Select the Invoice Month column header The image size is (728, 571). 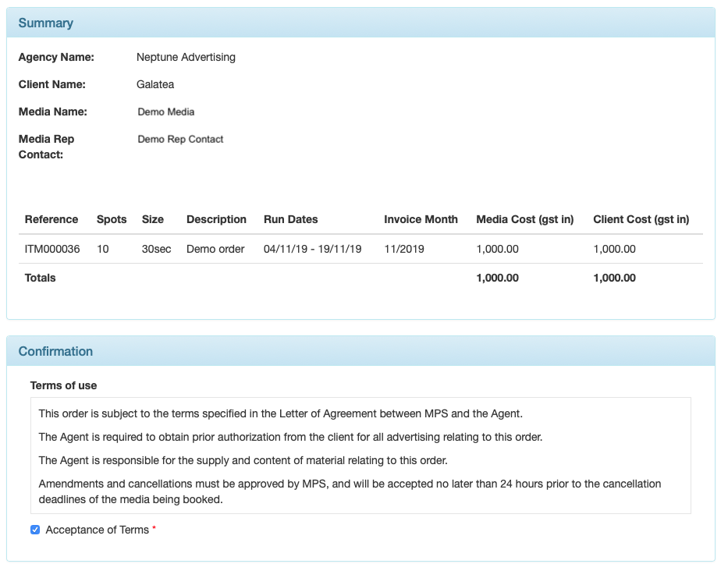point(421,220)
